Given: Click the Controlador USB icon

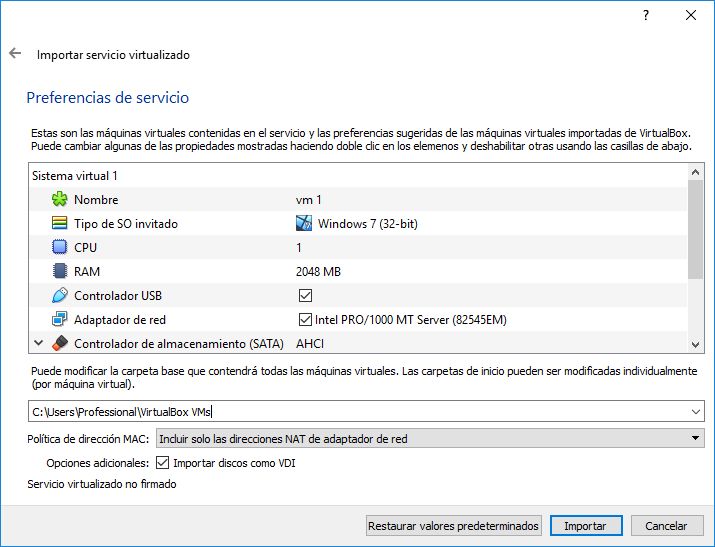Looking at the screenshot, I should [x=59, y=295].
